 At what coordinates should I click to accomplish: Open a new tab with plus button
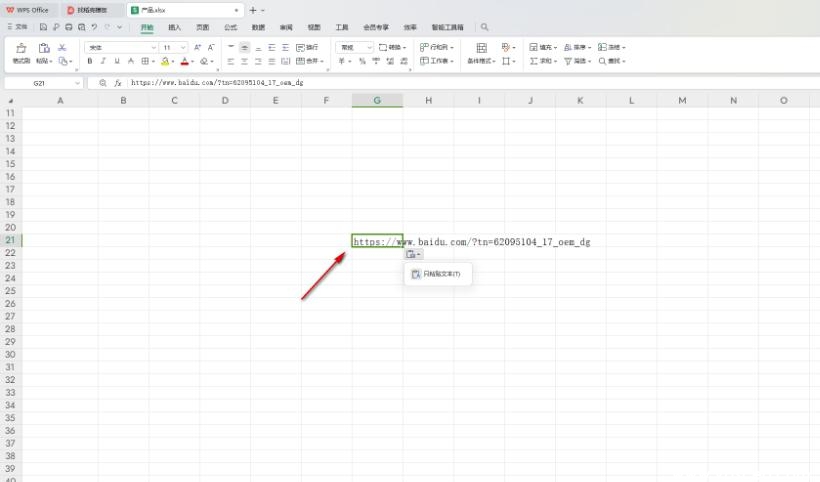point(253,10)
